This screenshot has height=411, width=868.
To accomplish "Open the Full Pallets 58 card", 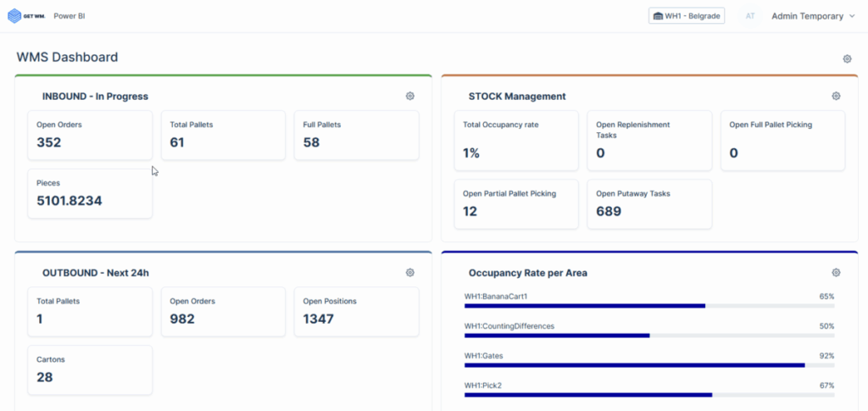I will [x=356, y=135].
